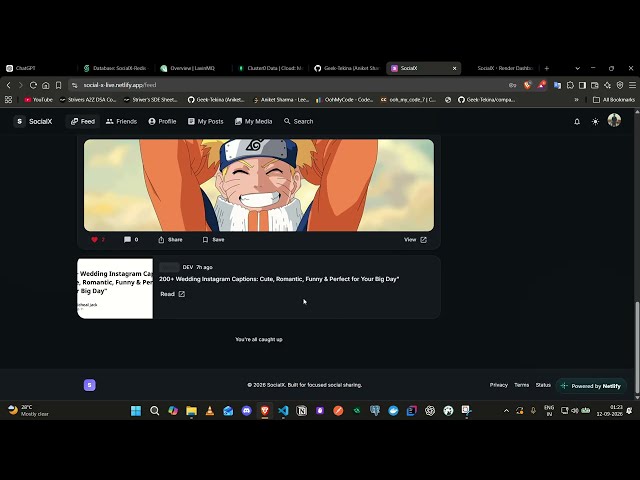Click the browser home button
The image size is (640, 480).
[x=46, y=85]
